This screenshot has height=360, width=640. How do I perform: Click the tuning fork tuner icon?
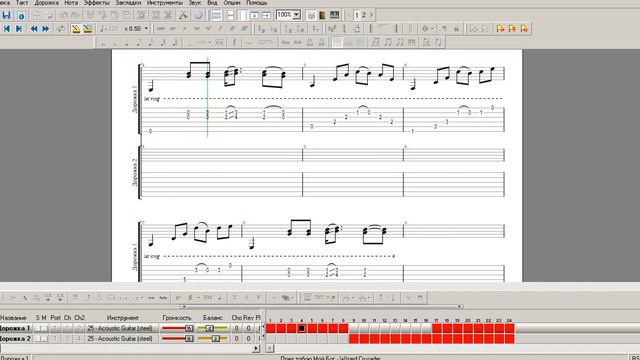(183, 16)
